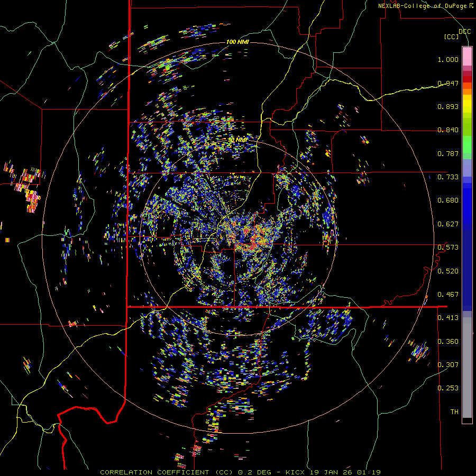Click the 0.253 color scale value

(448, 388)
